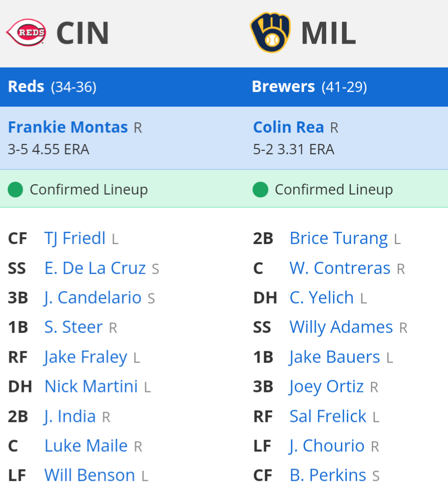Open Brice Turang's player page

(338, 239)
